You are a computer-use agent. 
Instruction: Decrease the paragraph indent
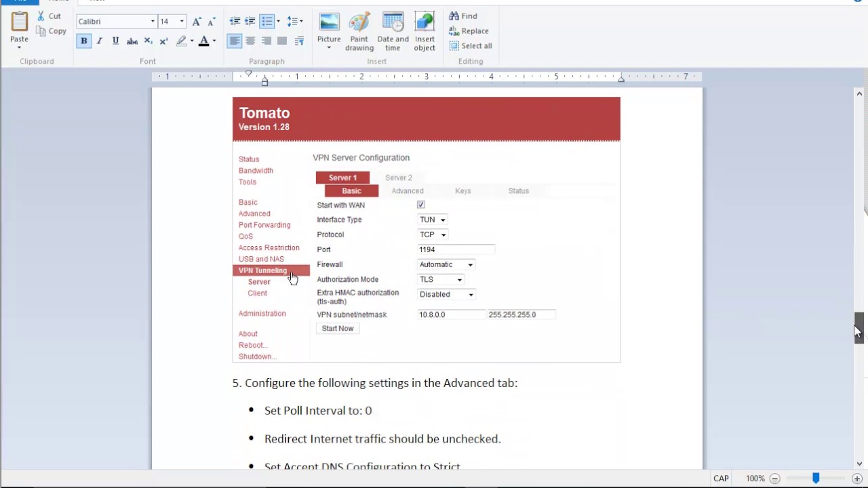tap(235, 22)
